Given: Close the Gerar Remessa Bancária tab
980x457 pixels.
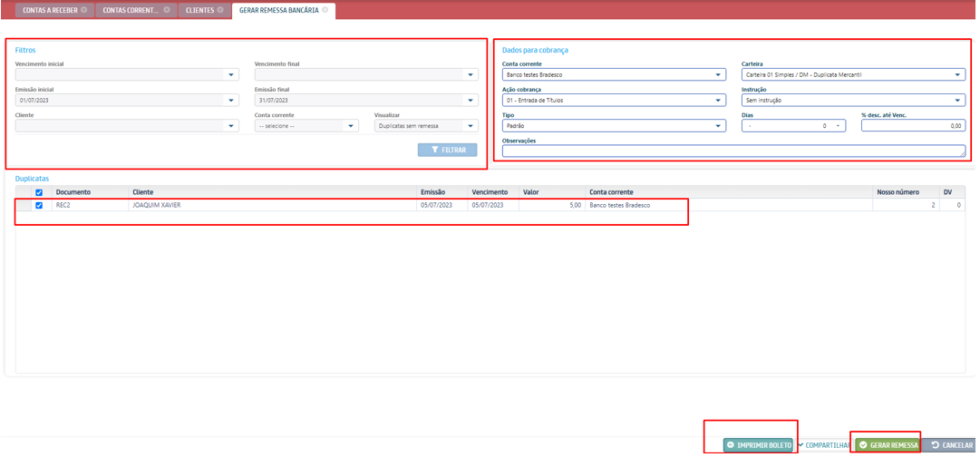Looking at the screenshot, I should [x=325, y=10].
